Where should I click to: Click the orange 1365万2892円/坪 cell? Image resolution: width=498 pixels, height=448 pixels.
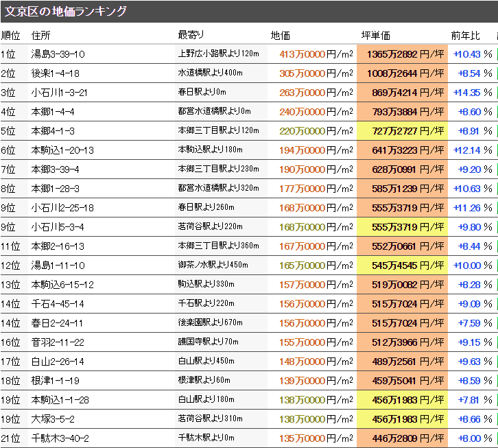[x=401, y=54]
